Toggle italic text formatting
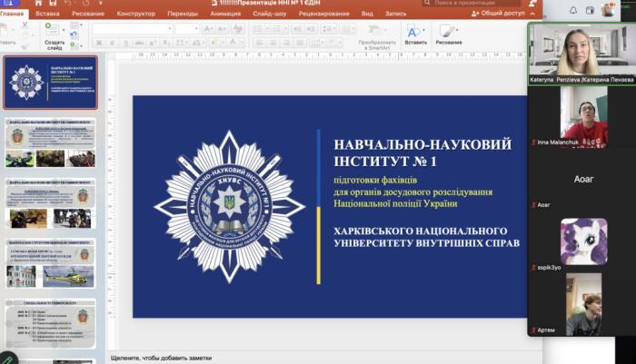 tap(111, 43)
